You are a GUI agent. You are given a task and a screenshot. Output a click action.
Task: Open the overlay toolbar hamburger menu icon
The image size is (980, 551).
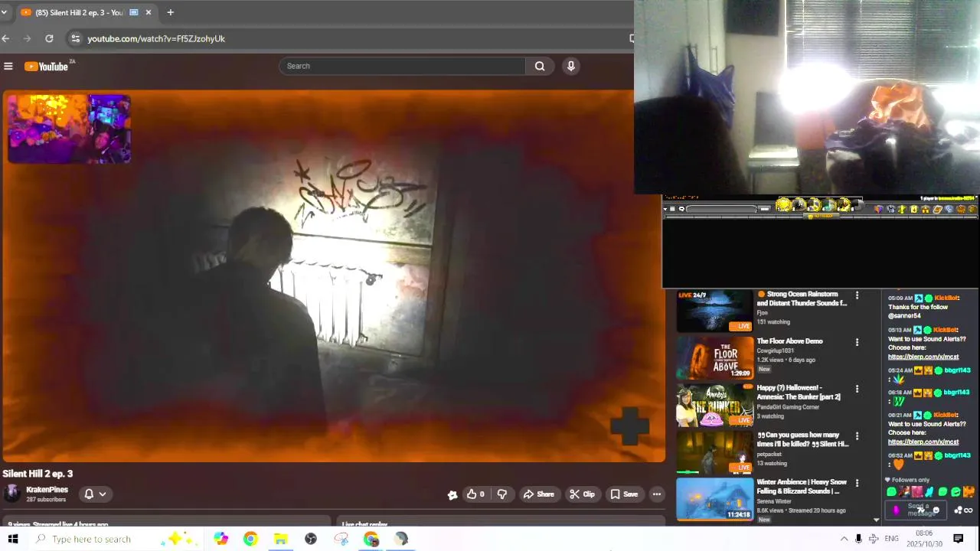(x=672, y=209)
